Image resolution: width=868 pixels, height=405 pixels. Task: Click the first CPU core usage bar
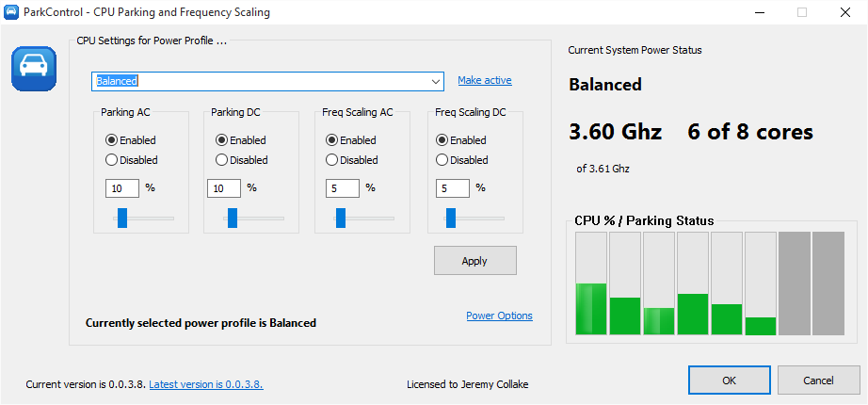(x=591, y=283)
